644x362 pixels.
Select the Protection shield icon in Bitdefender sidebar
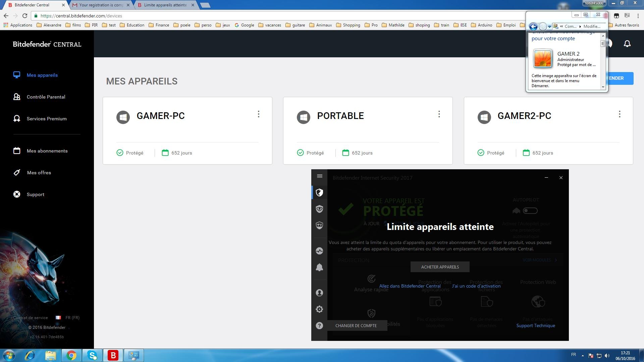click(x=319, y=192)
